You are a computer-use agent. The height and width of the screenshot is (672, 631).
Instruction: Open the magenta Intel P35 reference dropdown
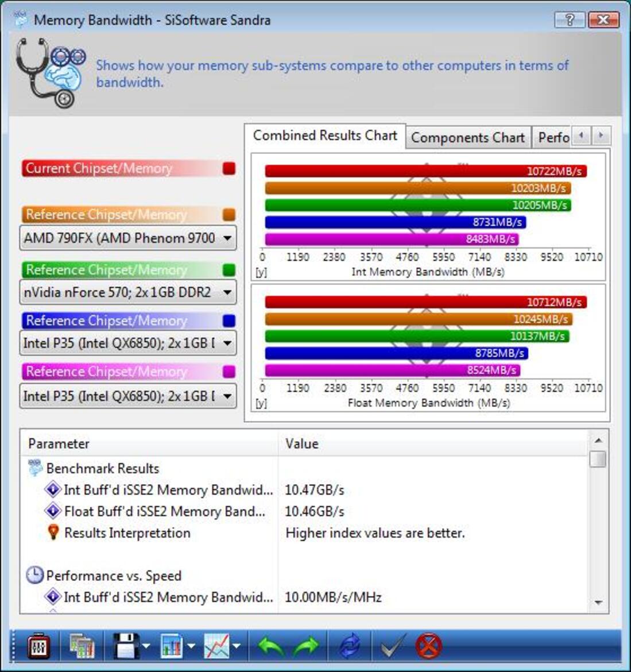point(127,396)
